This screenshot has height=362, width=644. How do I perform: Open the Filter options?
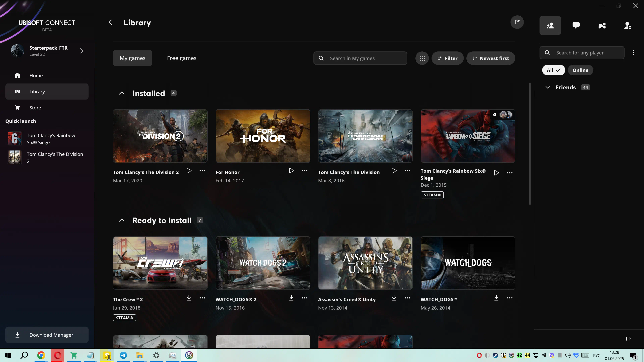pyautogui.click(x=447, y=58)
